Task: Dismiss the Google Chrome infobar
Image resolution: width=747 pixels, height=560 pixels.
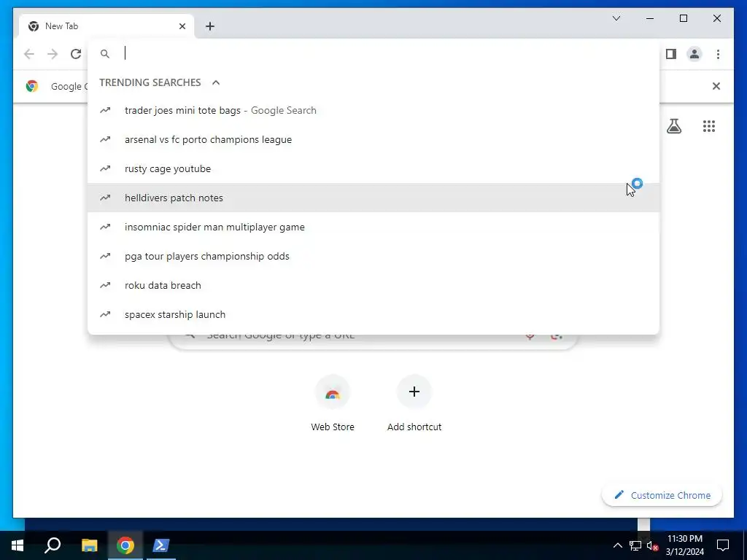Action: (716, 86)
